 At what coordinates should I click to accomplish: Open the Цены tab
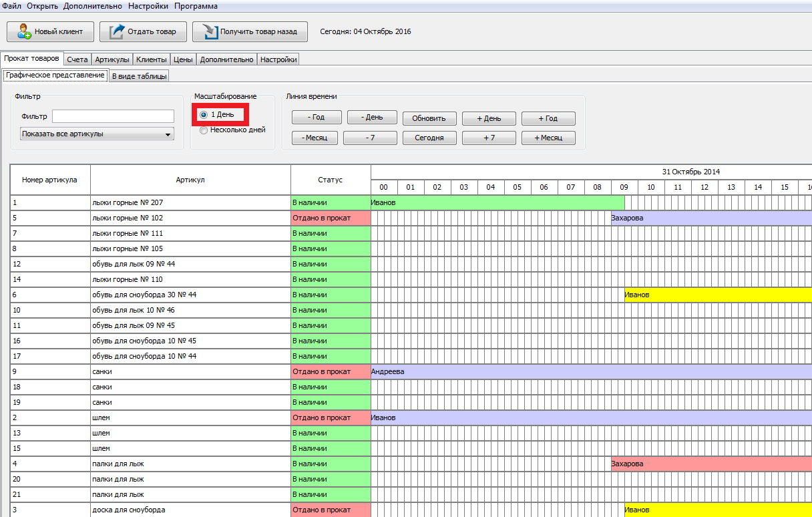point(183,59)
